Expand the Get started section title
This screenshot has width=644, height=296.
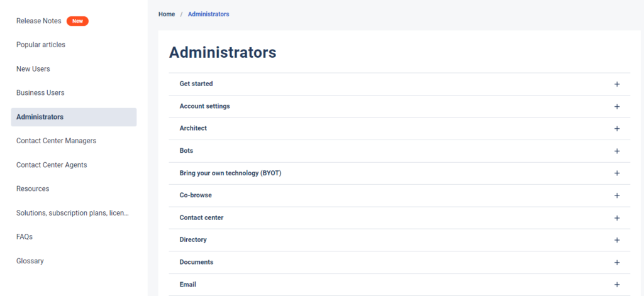(x=196, y=84)
